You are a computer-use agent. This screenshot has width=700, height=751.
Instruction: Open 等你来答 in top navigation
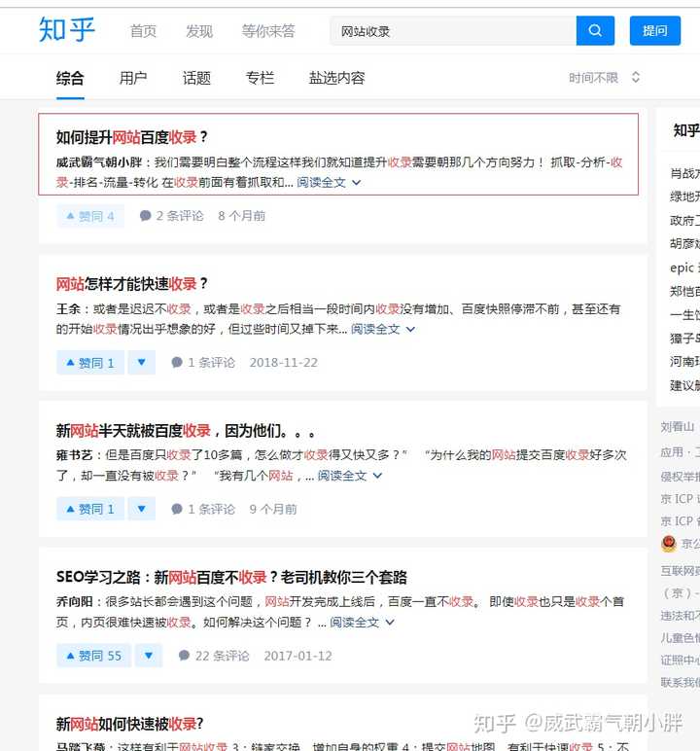268,31
